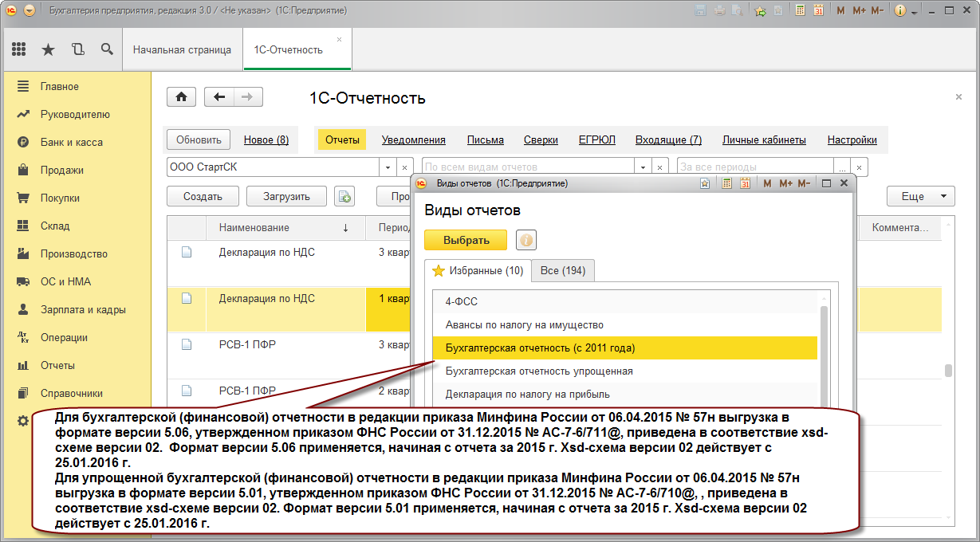This screenshot has height=542, width=980.
Task: Open the history icon in top panel
Action: click(x=77, y=49)
